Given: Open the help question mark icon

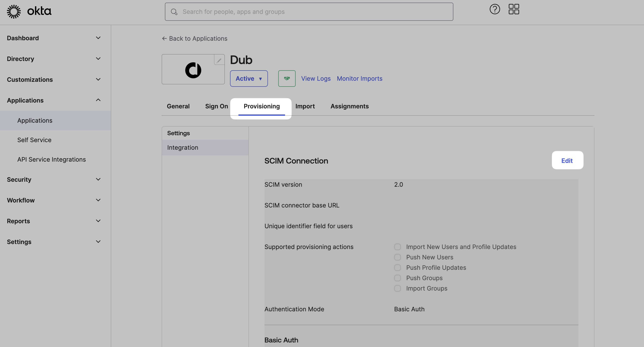Looking at the screenshot, I should click(495, 10).
